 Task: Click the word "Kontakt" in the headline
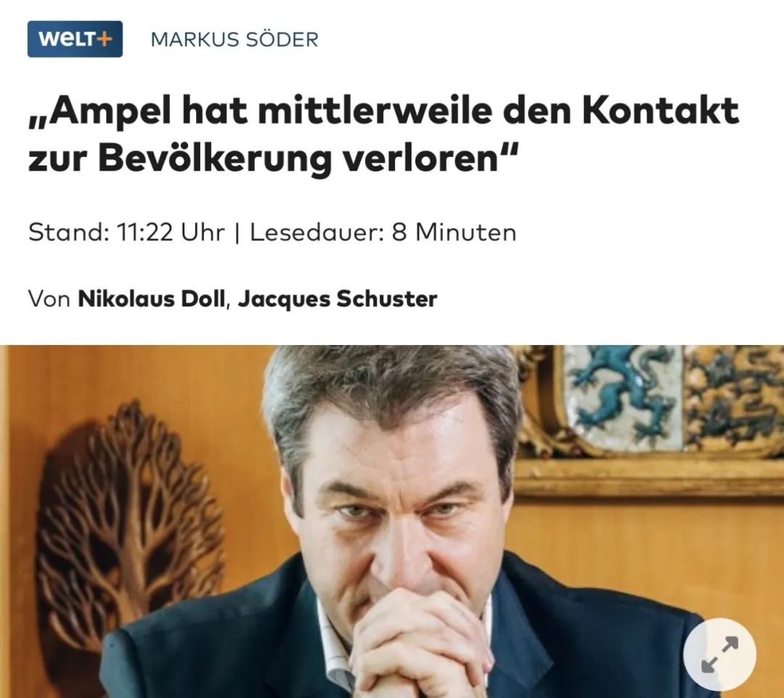[x=661, y=110]
